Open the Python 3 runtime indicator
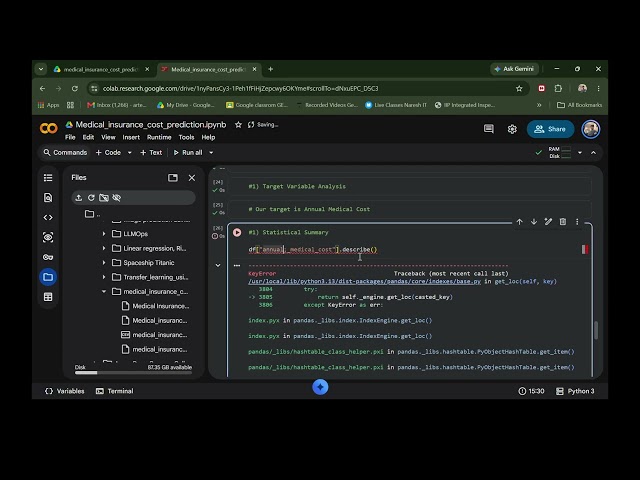The height and width of the screenshot is (480, 640). coord(576,391)
